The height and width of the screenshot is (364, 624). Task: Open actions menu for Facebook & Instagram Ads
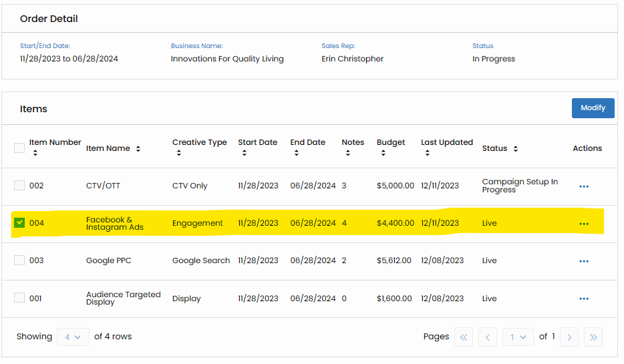(x=583, y=224)
